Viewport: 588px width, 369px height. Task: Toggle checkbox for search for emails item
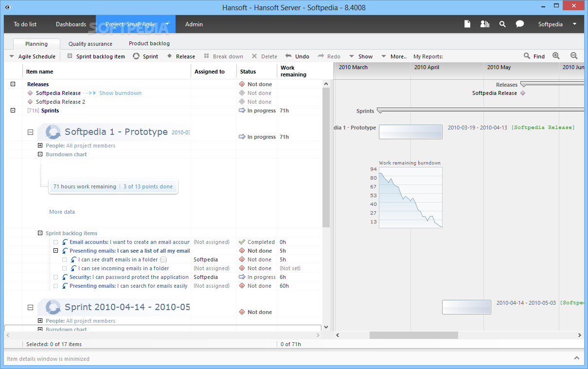point(56,286)
